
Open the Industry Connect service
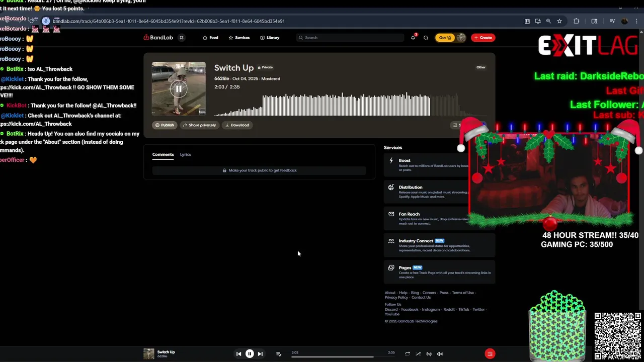(x=439, y=245)
